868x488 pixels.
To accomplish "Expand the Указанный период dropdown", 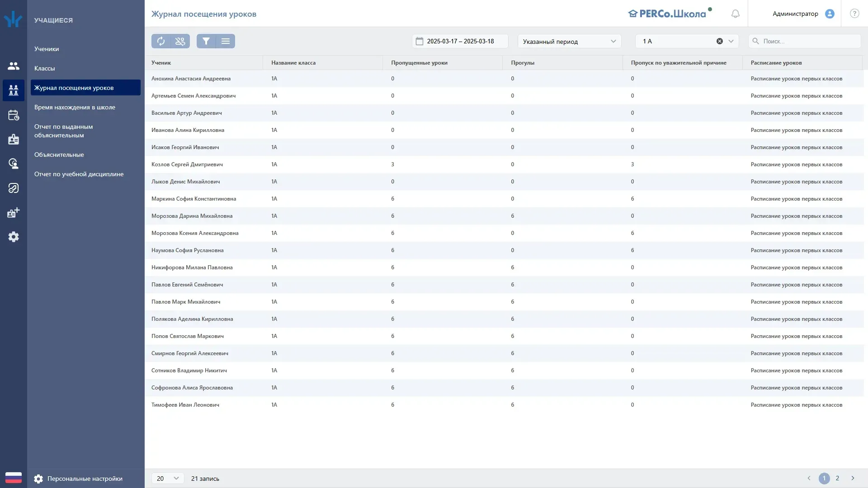I will click(x=569, y=41).
